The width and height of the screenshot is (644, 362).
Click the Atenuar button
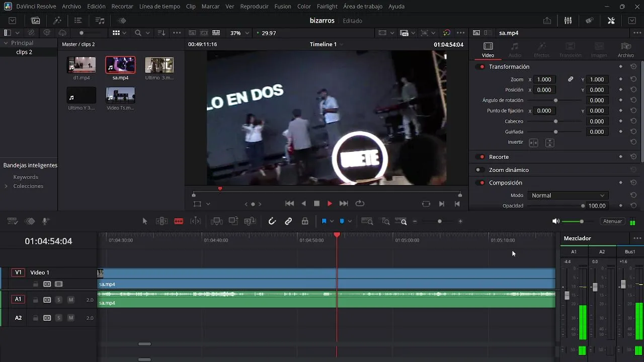(x=612, y=221)
